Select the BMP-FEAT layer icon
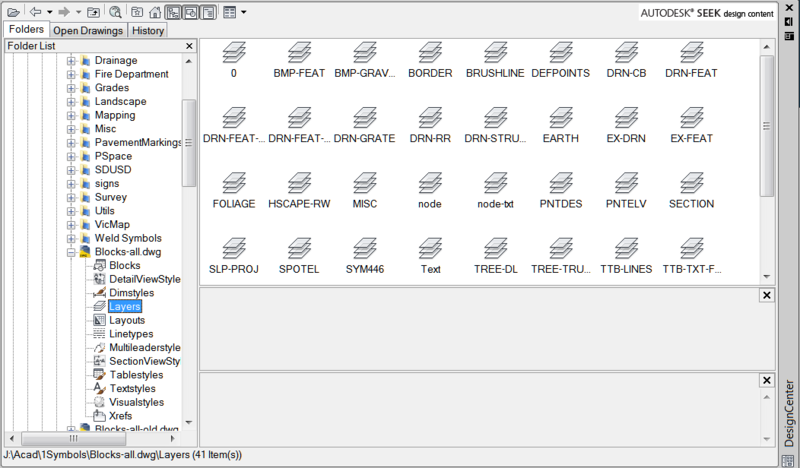Viewport: 800px width, 468px height. [x=299, y=53]
